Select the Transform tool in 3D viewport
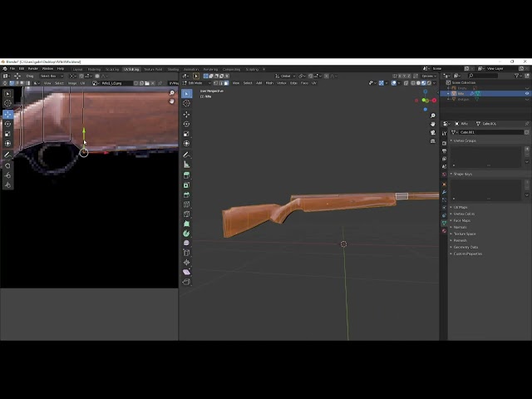Screen dimensions: 532x399 [x=186, y=143]
